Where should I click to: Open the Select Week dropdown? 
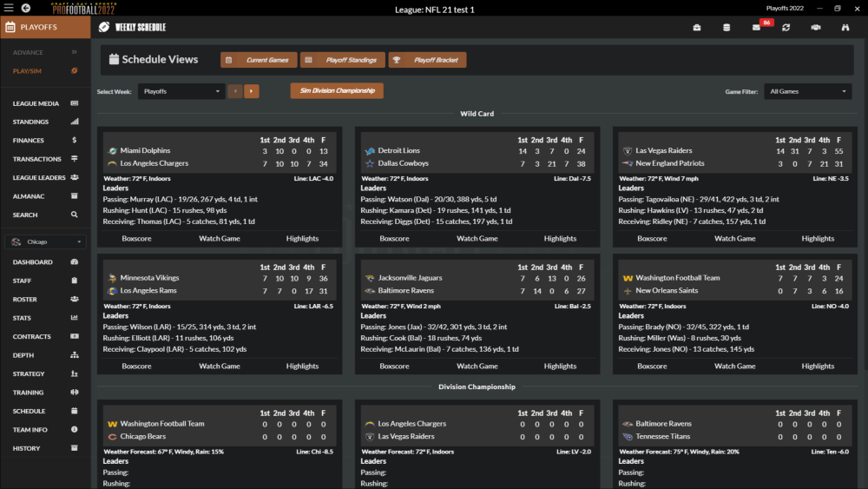tap(181, 91)
